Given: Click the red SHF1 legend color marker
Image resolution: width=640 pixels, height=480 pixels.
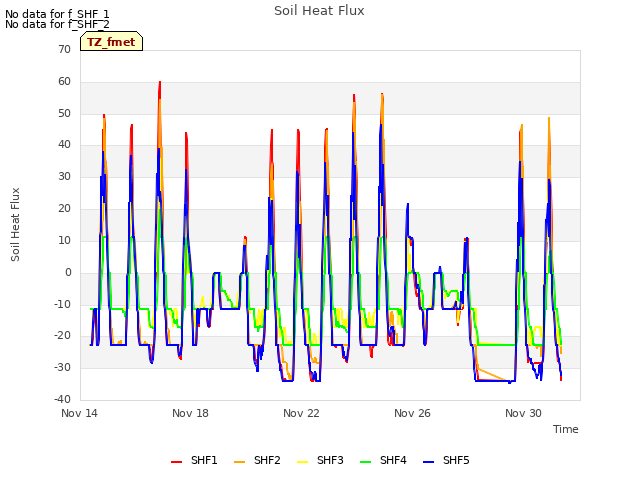Looking at the screenshot, I should click(176, 462).
